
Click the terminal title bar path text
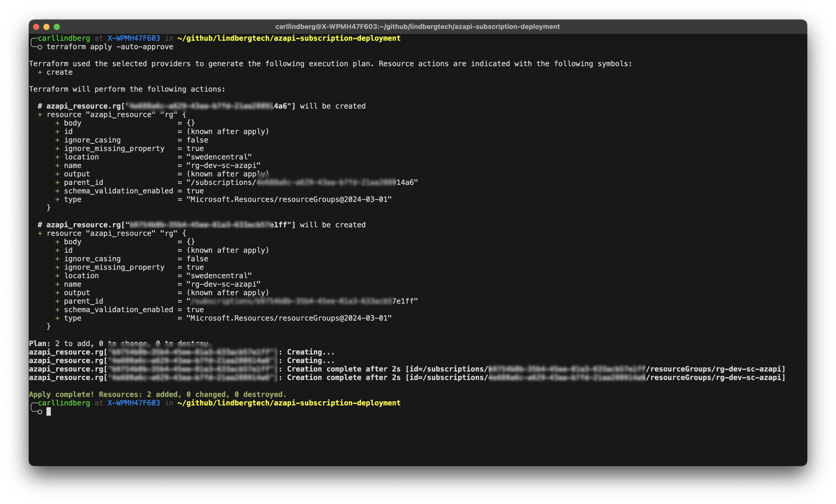pyautogui.click(x=417, y=27)
